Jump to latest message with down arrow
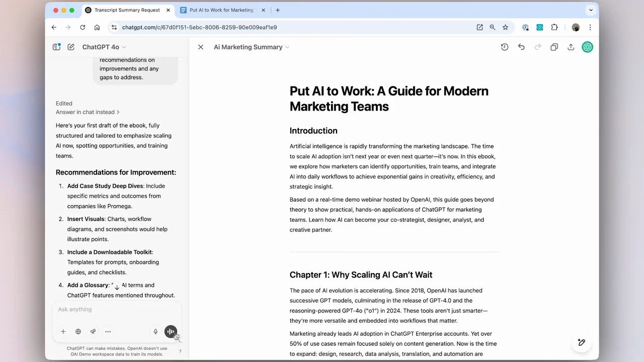Screen dimensions: 644x362 pyautogui.click(x=117, y=287)
